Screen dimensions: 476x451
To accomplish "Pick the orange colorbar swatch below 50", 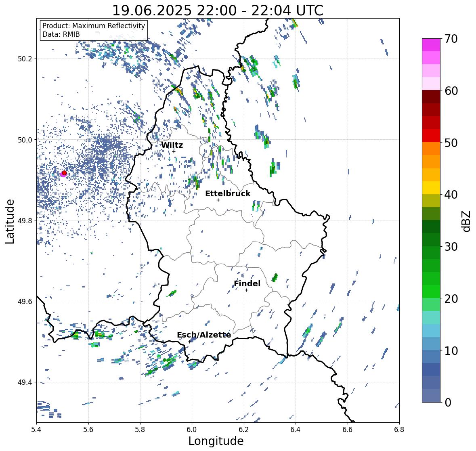I will point(431,149).
